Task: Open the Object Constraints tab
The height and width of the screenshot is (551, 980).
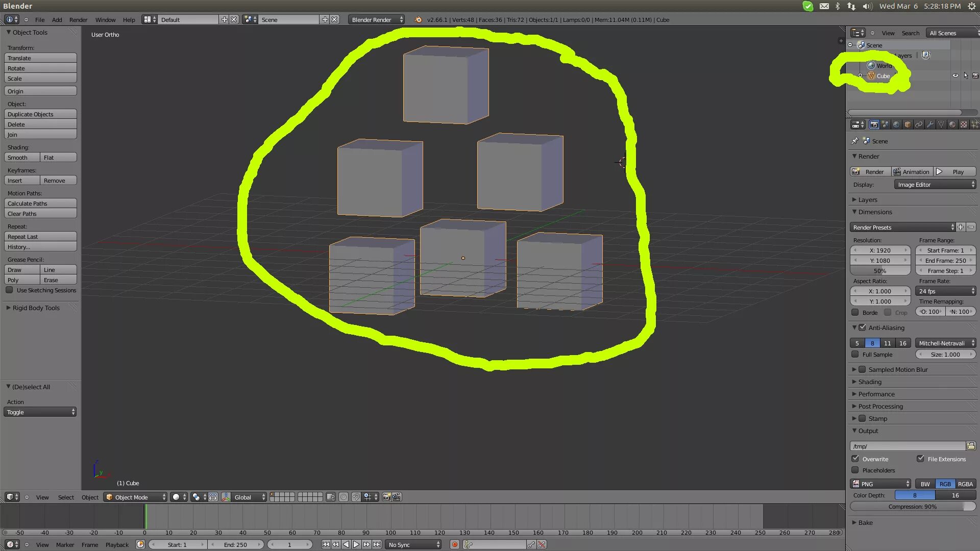Action: (919, 124)
